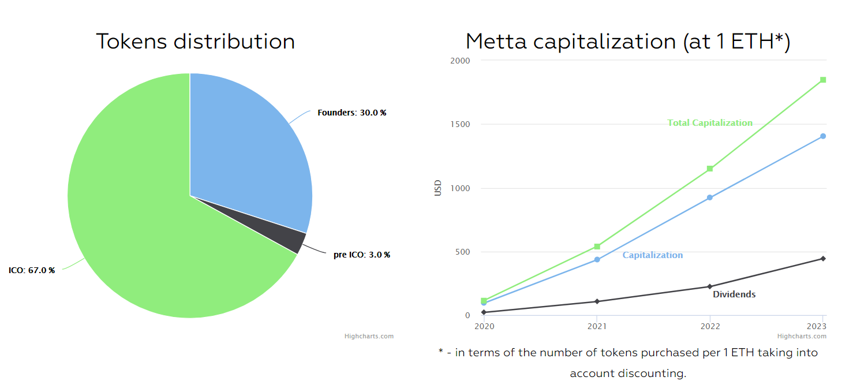Viewport: 868px width, 388px height.
Task: Click Dividends diamond marker for 2023
Action: coord(823,259)
